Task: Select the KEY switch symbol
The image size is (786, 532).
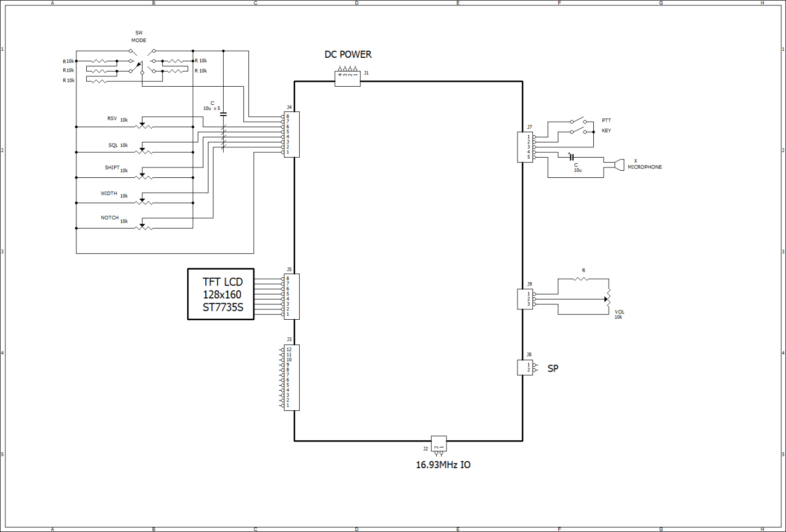Action: 578,131
